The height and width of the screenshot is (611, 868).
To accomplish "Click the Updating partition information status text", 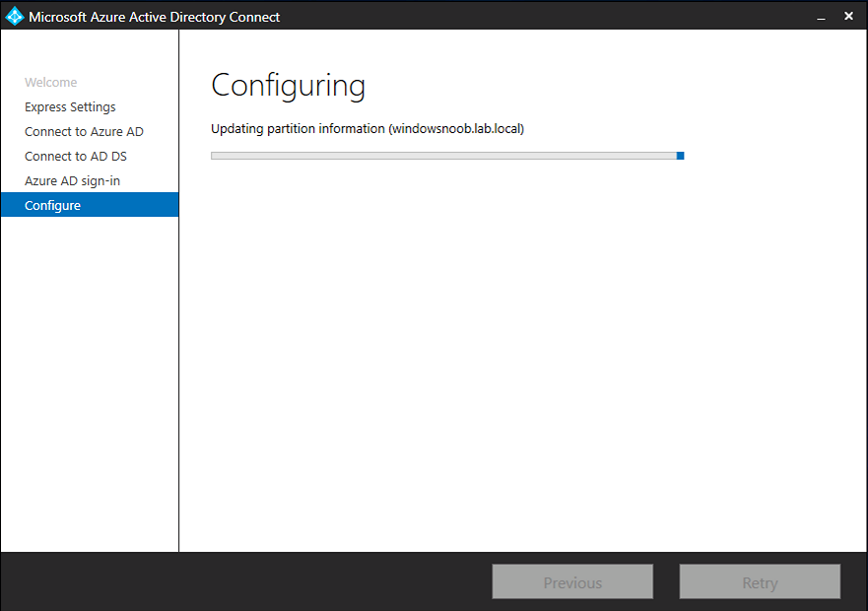I will (367, 128).
